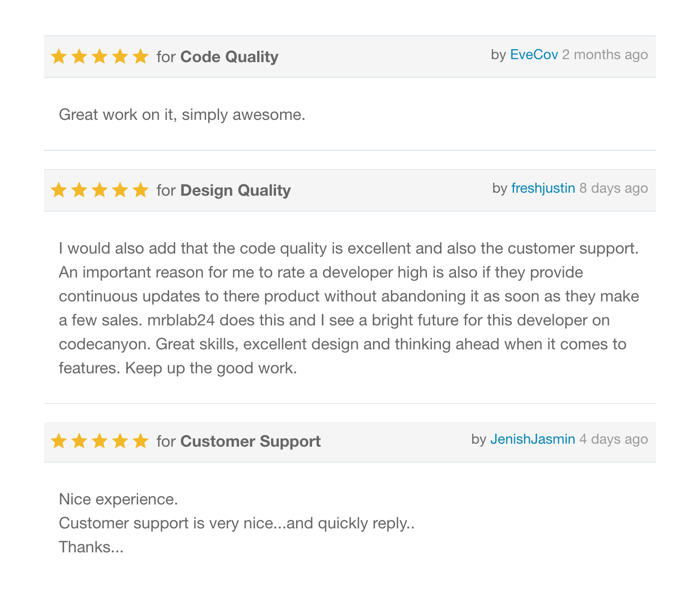The image size is (700, 612).
Task: Click the '2 months ago' timestamp
Action: 605,55
